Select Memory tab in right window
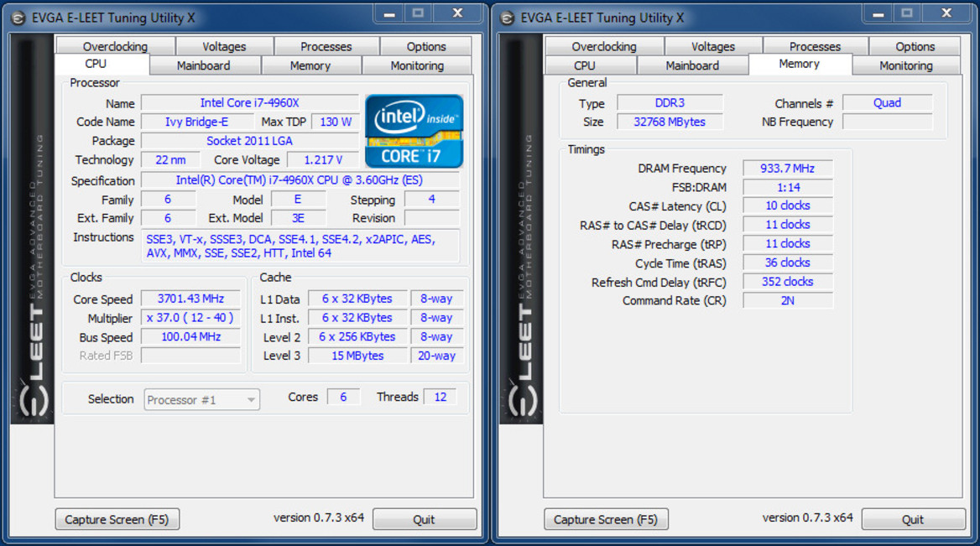This screenshot has width=980, height=546. click(800, 64)
